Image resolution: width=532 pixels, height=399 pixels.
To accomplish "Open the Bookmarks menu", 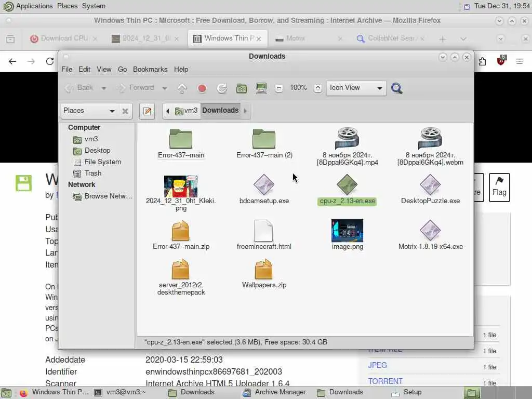I will [x=150, y=69].
